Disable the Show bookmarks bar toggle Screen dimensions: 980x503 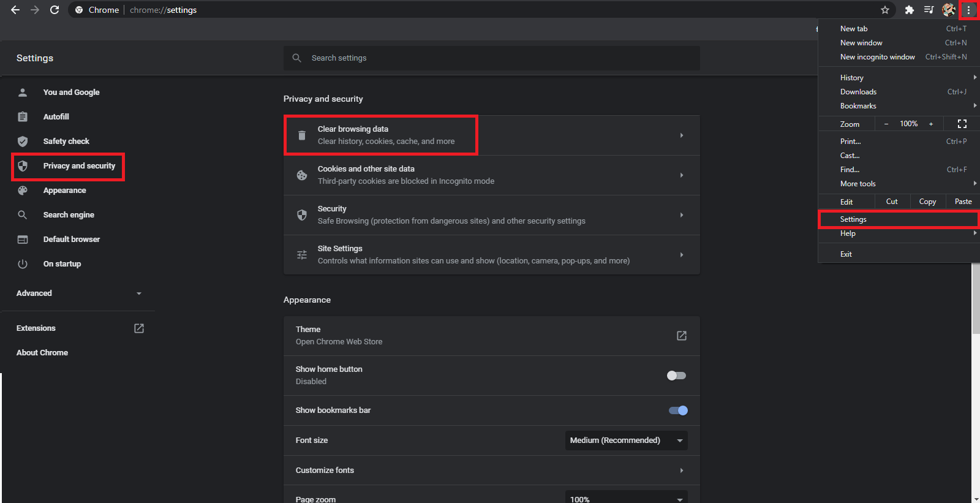click(x=678, y=410)
